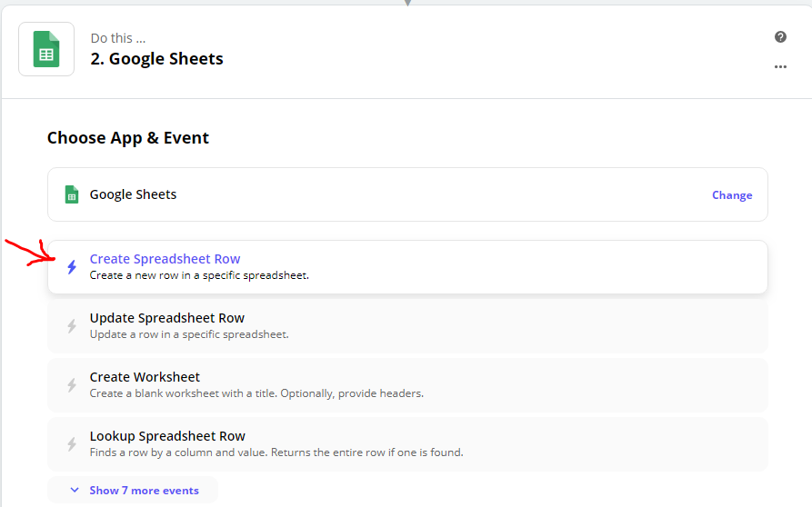Click lightning icon beside Update Spreadsheet Row

point(72,326)
